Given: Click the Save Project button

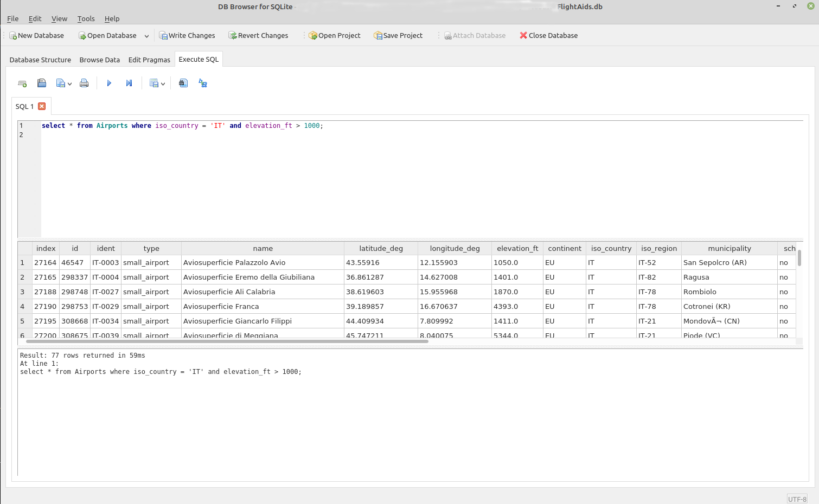Looking at the screenshot, I should (x=398, y=36).
